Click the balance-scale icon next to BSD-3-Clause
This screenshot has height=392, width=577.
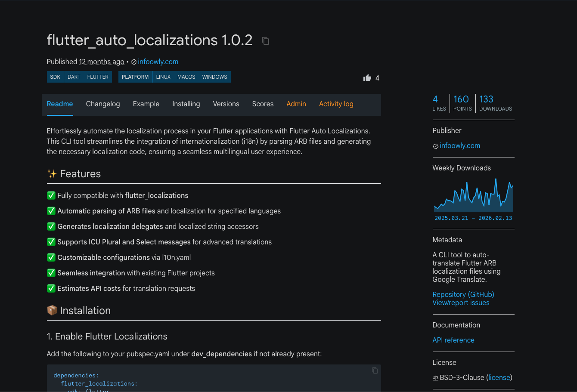pyautogui.click(x=435, y=377)
